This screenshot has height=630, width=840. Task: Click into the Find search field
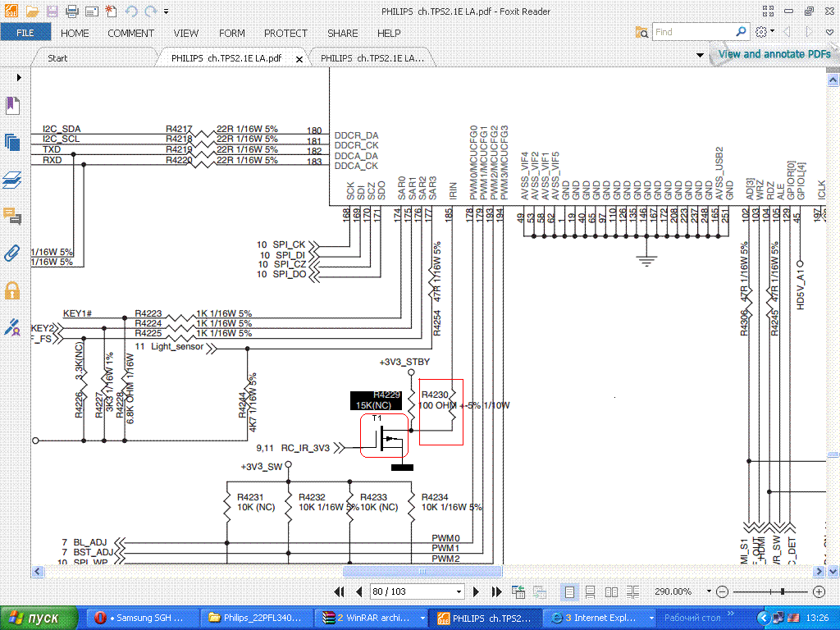click(x=692, y=32)
